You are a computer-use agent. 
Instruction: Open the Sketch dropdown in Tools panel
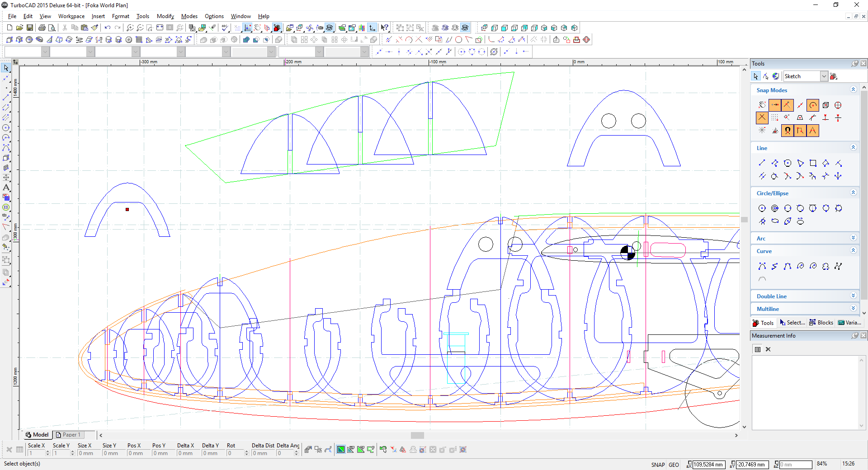[824, 76]
